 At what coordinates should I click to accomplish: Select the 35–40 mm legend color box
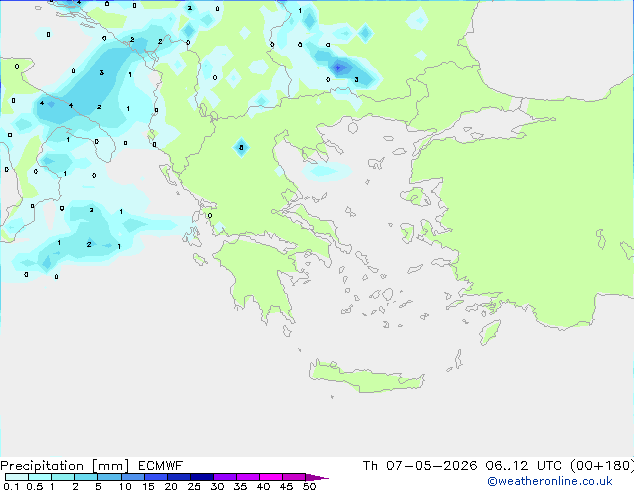[248, 477]
